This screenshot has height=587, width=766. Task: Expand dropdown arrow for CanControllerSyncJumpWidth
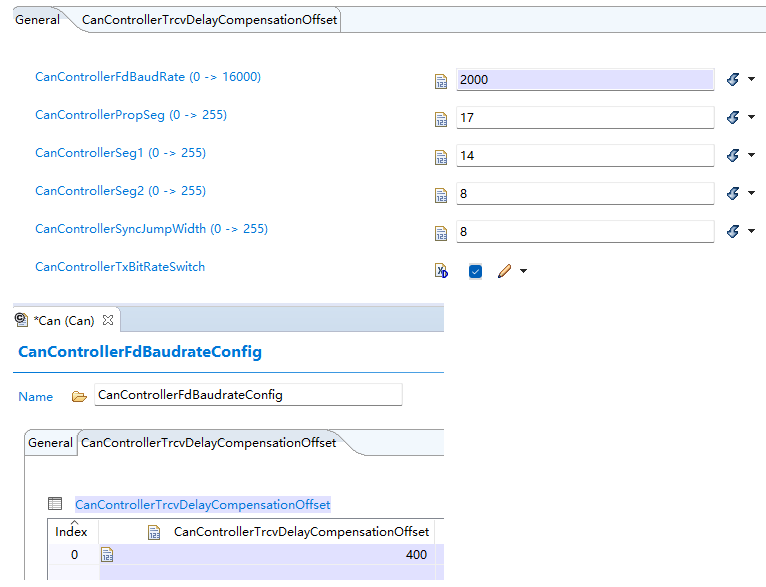751,231
